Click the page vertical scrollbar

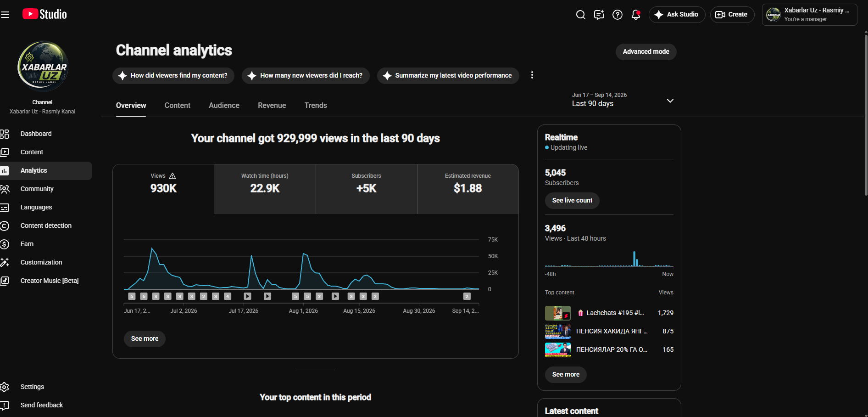pyautogui.click(x=866, y=115)
